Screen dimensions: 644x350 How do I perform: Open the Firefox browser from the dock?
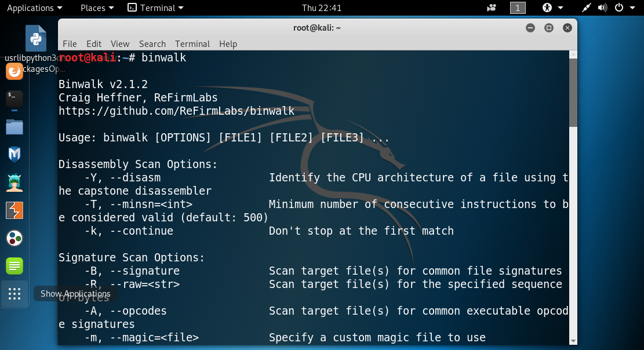[14, 71]
